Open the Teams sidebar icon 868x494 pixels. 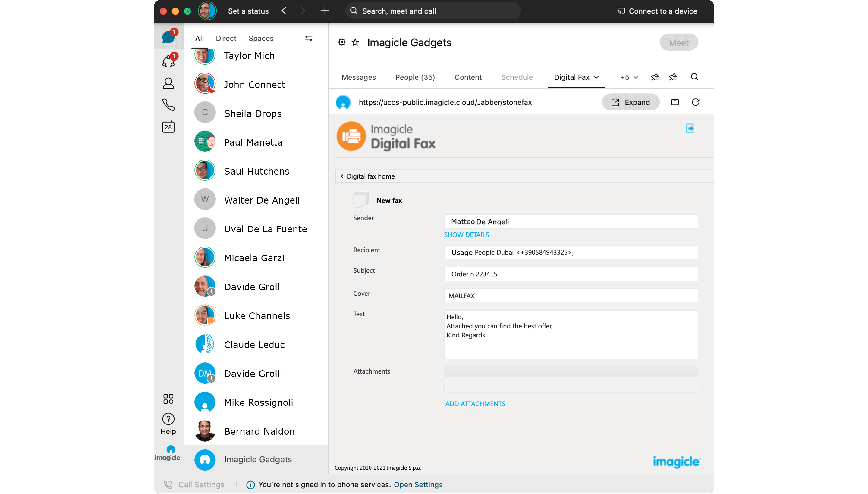pyautogui.click(x=168, y=61)
